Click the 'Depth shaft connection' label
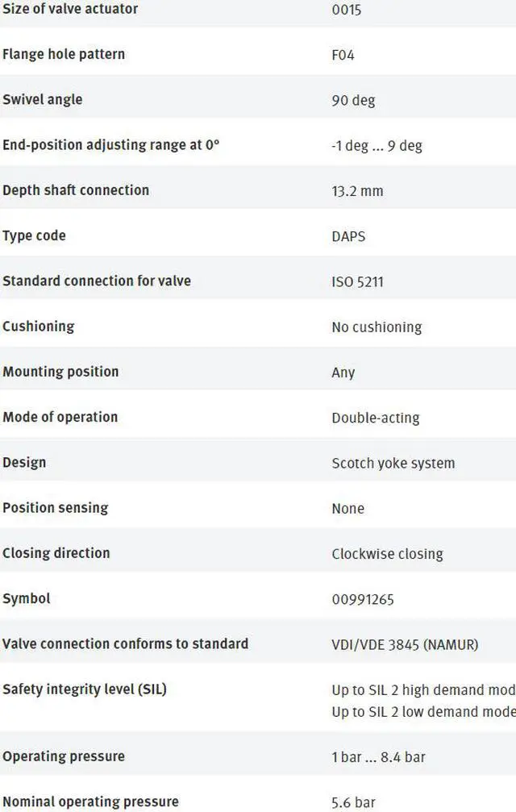The height and width of the screenshot is (812, 516). [x=76, y=190]
